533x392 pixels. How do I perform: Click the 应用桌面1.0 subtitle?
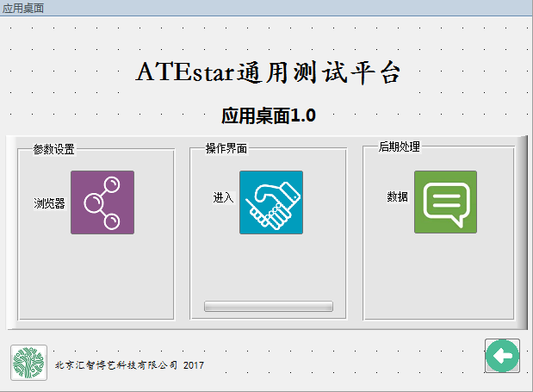pos(269,115)
